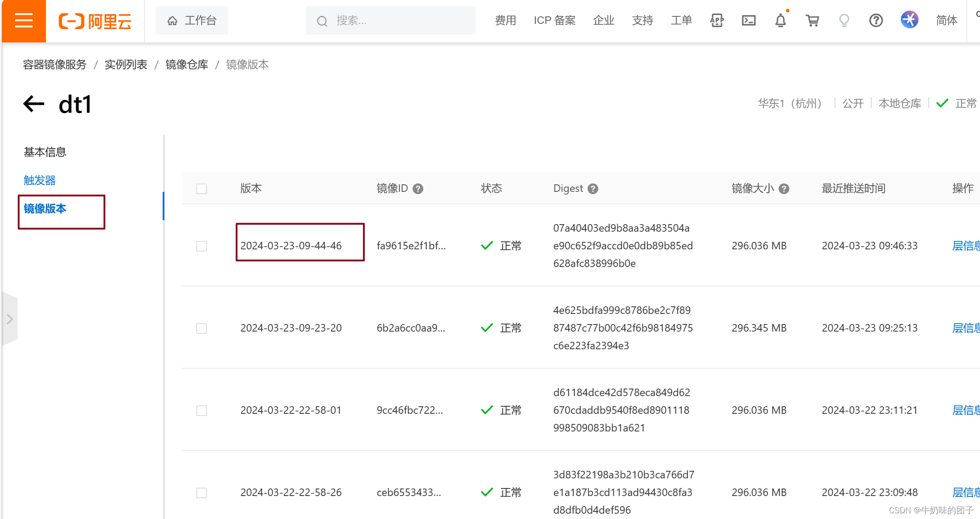Image resolution: width=980 pixels, height=519 pixels.
Task: Click the back arrow next to dt1
Action: 34,104
